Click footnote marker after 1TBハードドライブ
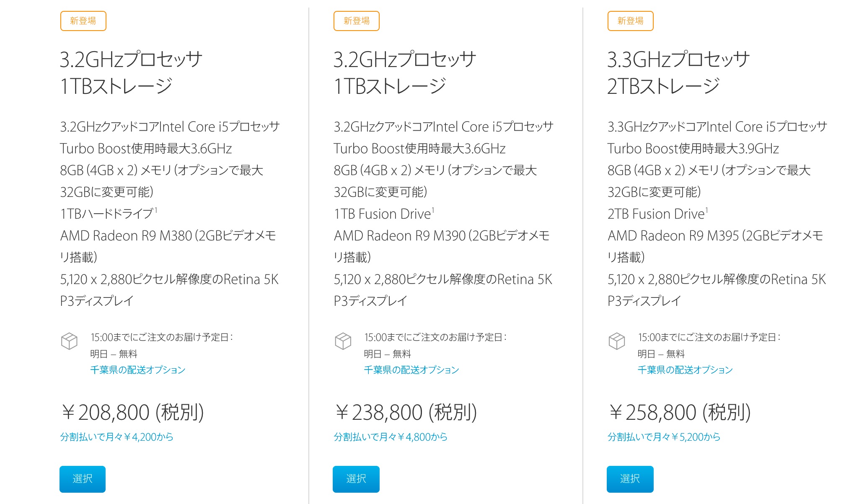This screenshot has width=859, height=504. (x=156, y=210)
